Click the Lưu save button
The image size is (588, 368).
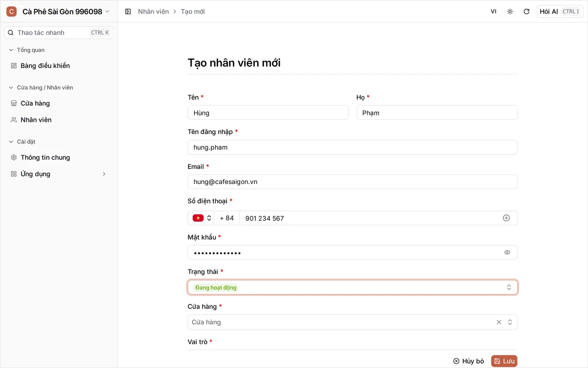(504, 361)
